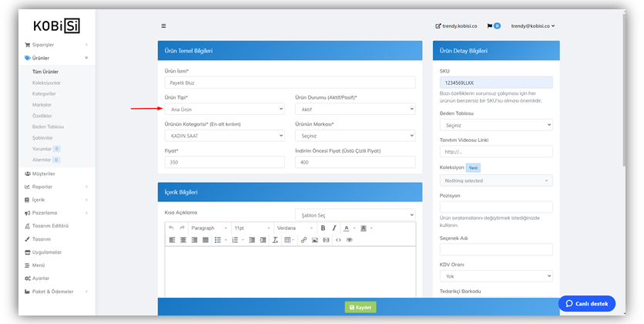Clear formatting in the editor toolbar
Image resolution: width=644 pixels, height=324 pixels.
point(275,240)
